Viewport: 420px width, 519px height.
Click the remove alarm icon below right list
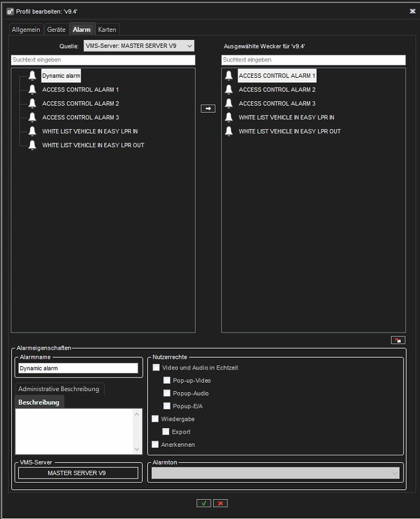(398, 340)
